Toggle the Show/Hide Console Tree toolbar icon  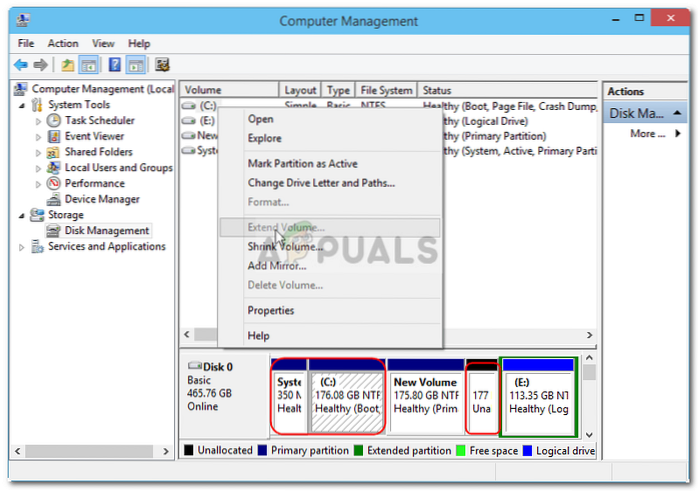[88, 65]
